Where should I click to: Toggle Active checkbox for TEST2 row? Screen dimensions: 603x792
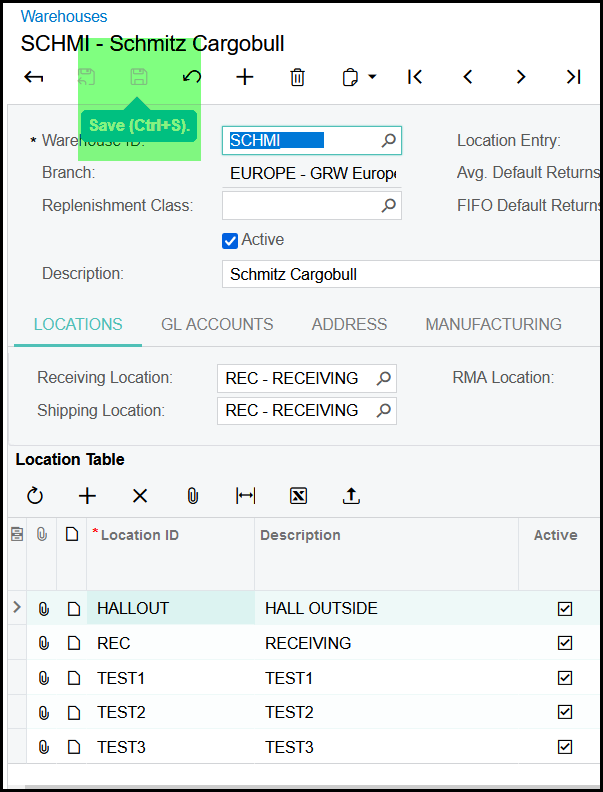click(565, 712)
